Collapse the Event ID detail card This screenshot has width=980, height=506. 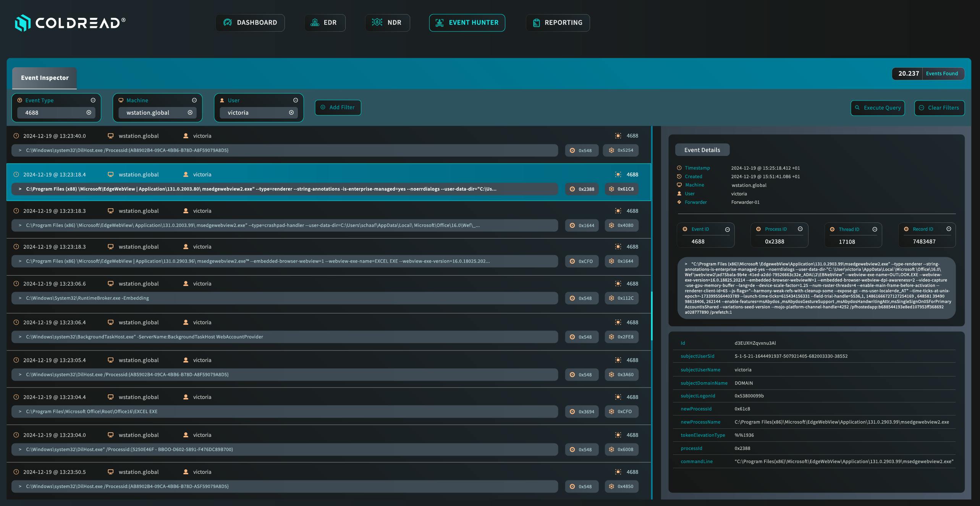(727, 229)
